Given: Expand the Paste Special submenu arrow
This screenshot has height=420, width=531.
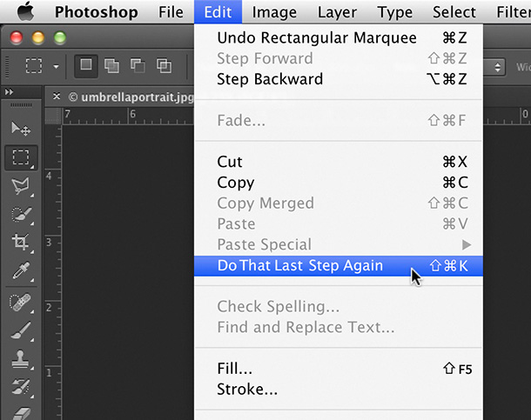Looking at the screenshot, I should (467, 244).
